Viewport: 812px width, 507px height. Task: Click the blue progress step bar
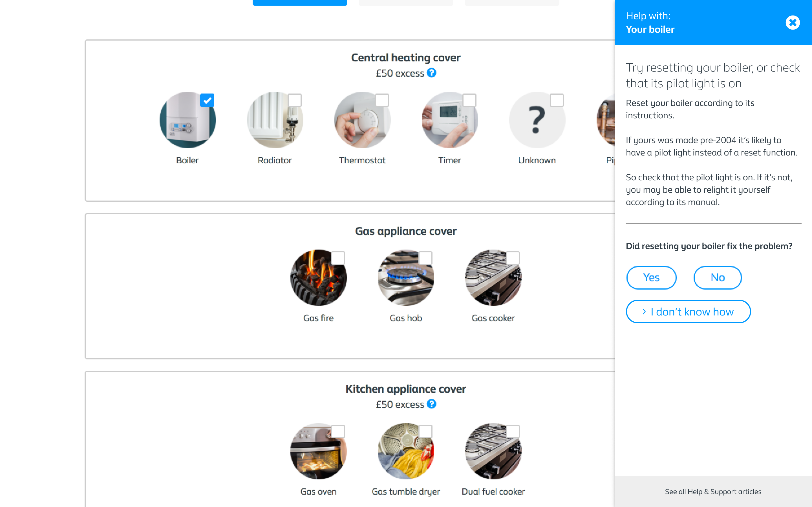point(300,3)
